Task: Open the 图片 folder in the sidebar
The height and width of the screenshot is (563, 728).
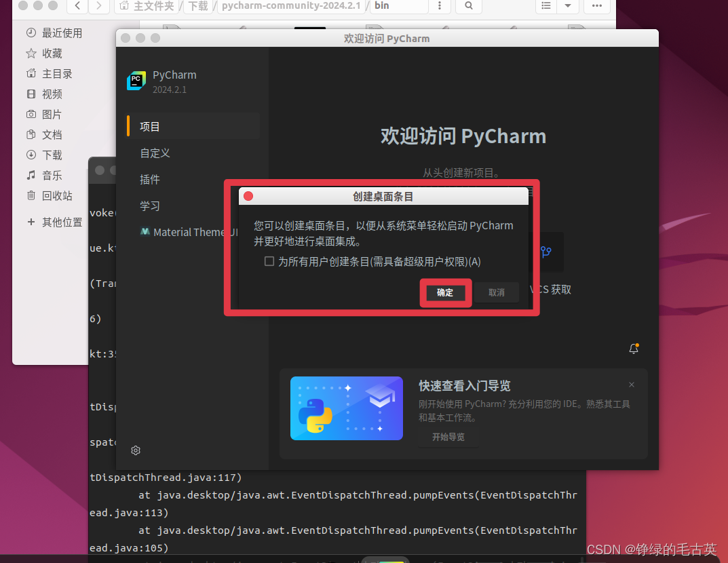Action: point(45,114)
